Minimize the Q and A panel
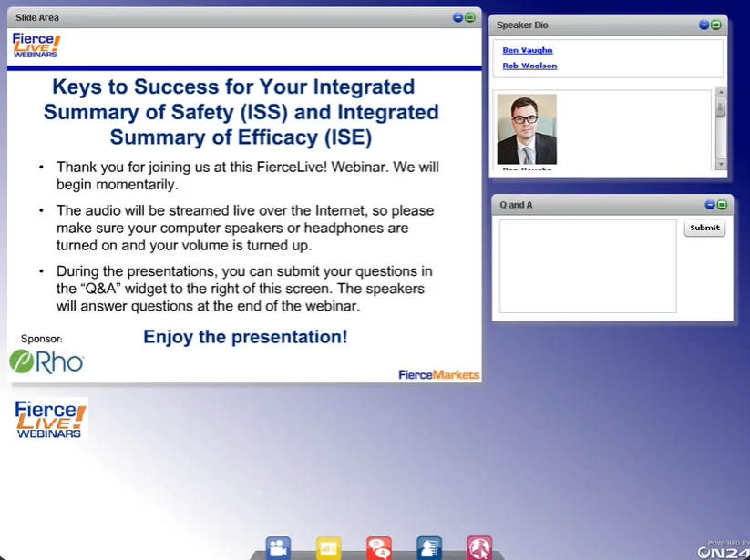Viewport: 750px width, 560px height. pyautogui.click(x=710, y=205)
